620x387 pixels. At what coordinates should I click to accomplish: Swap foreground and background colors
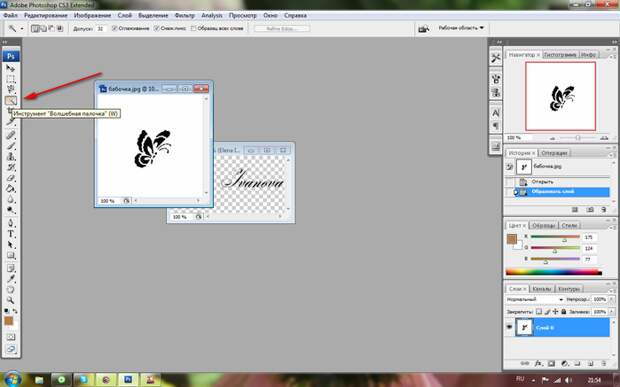[x=15, y=311]
